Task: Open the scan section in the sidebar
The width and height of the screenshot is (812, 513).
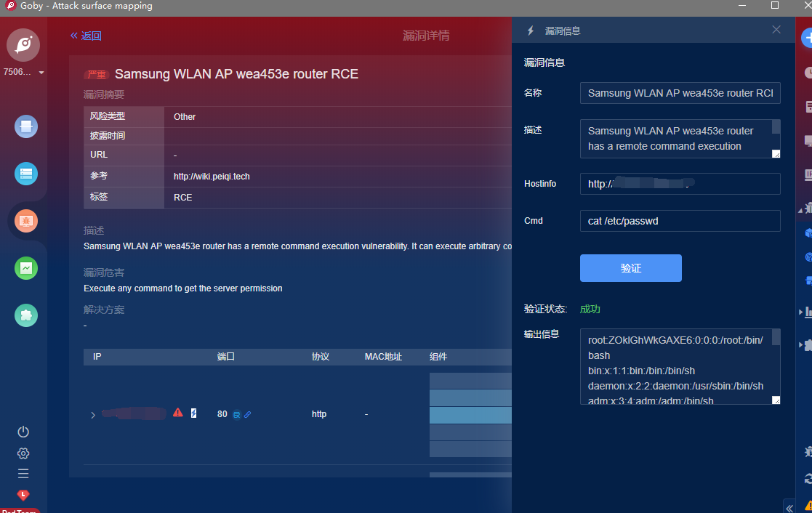Action: (26, 127)
